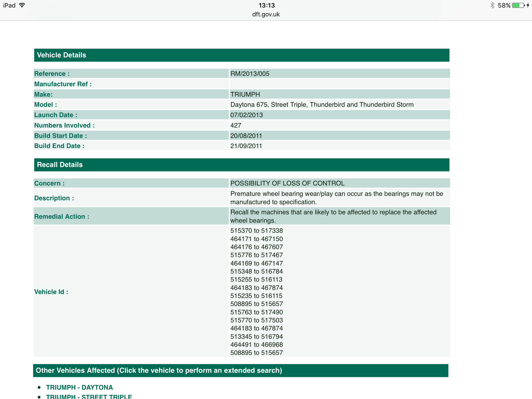Tap the Wi-Fi status icon
The width and height of the screenshot is (532, 399).
[x=22, y=5]
